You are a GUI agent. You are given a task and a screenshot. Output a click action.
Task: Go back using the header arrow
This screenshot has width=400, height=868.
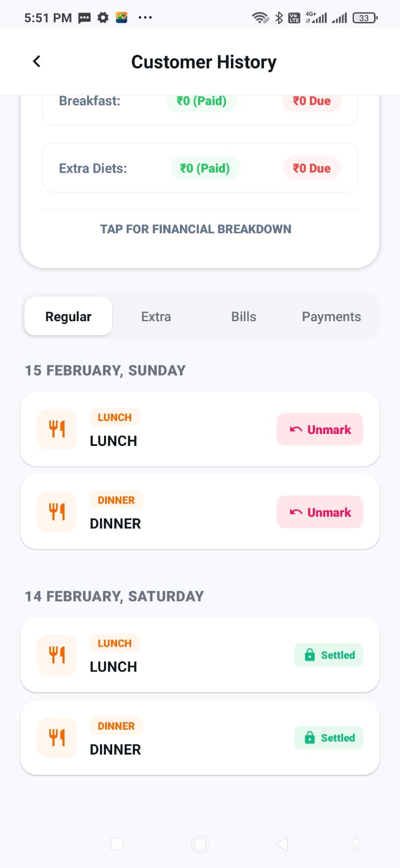[36, 61]
